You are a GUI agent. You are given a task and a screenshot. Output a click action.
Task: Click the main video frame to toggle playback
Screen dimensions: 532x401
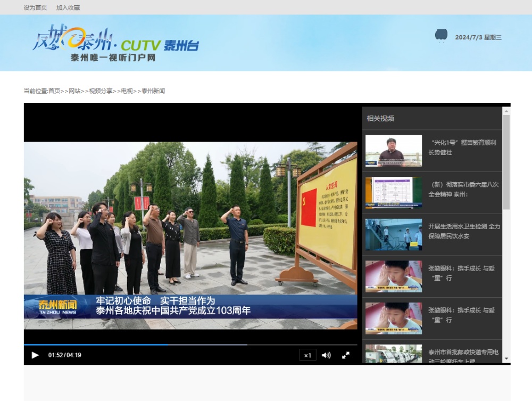pyautogui.click(x=190, y=234)
